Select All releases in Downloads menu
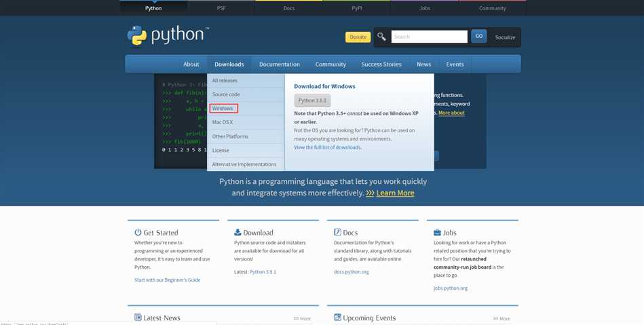 point(246,81)
